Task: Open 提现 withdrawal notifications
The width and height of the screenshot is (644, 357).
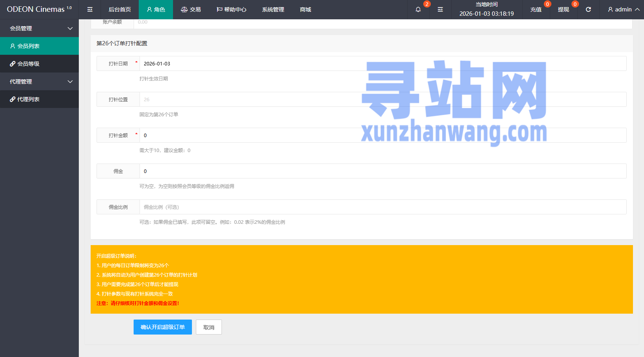Action: (x=563, y=9)
